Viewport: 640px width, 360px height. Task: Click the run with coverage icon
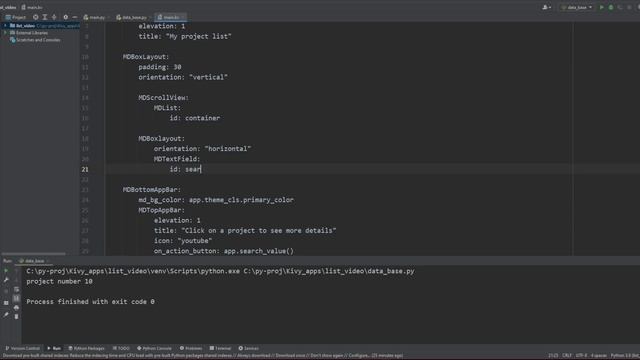(x=620, y=7)
